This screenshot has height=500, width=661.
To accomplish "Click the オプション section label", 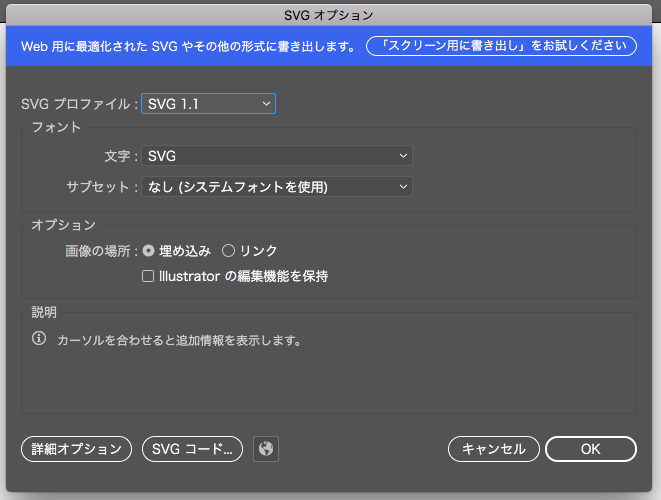I will [64, 225].
